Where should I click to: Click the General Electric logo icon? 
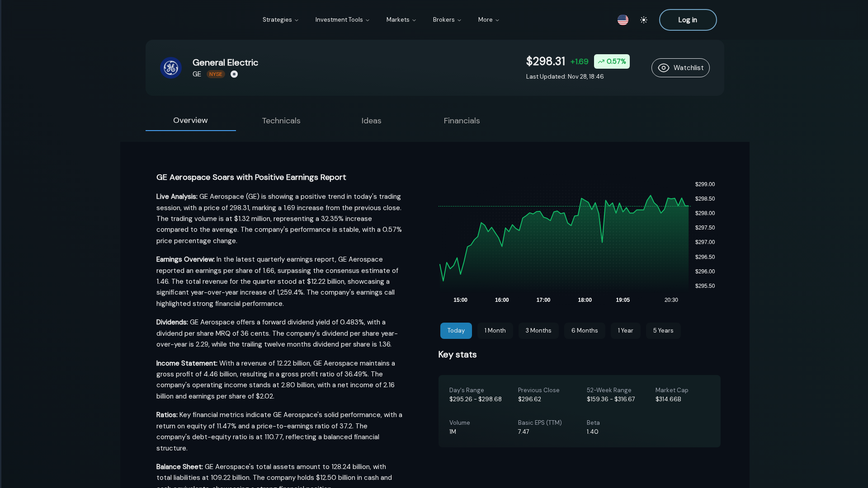click(171, 68)
